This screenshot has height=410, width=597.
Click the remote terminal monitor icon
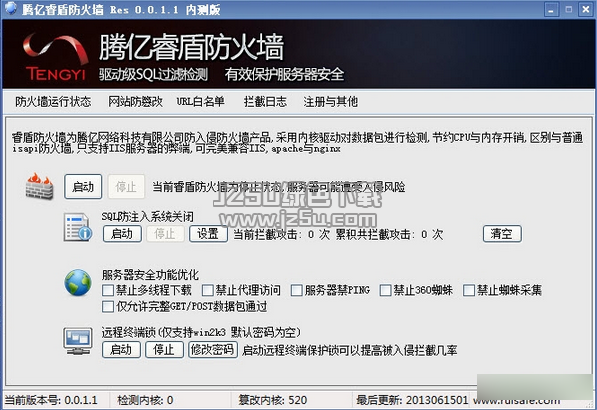click(x=78, y=341)
